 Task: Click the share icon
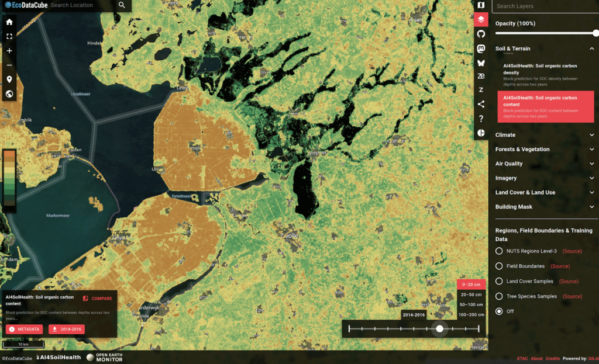pyautogui.click(x=481, y=104)
